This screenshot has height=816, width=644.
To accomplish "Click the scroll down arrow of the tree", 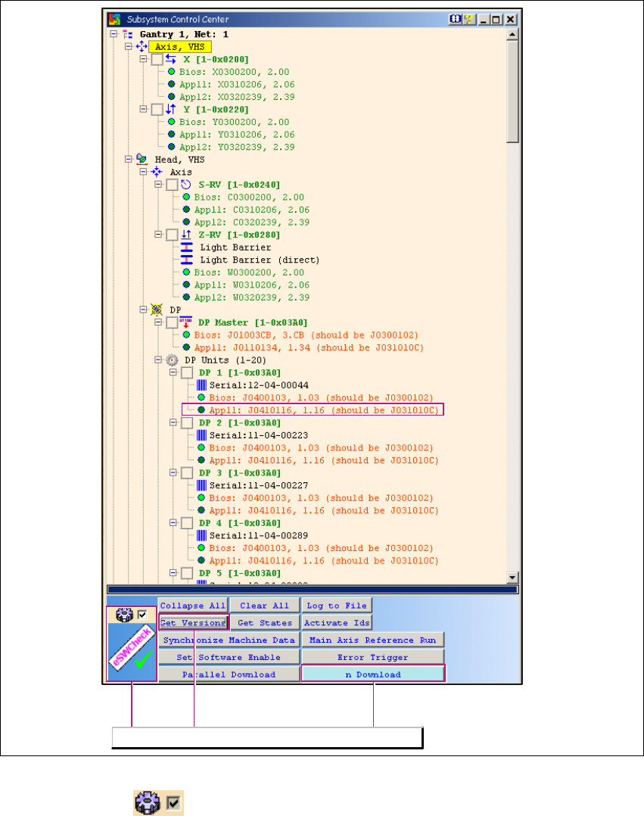I will point(512,576).
